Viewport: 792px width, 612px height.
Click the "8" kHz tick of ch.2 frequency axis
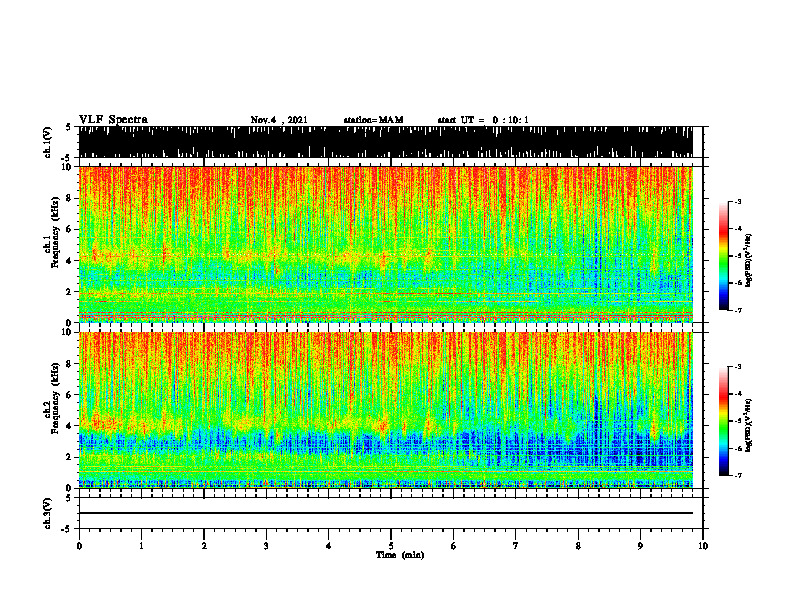coord(69,364)
